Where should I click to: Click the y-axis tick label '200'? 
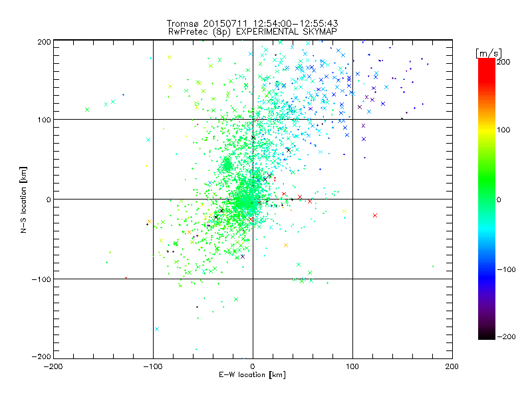45,42
